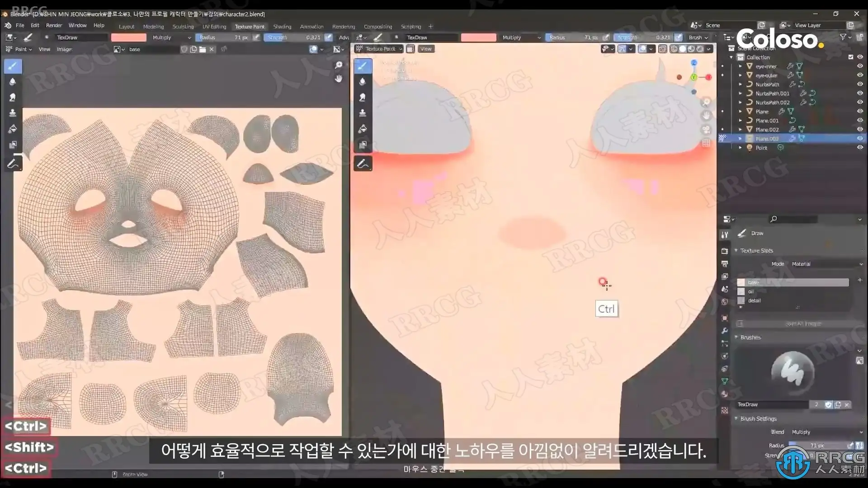Select the Annotate tool in viewport
868x488 pixels.
(362, 164)
